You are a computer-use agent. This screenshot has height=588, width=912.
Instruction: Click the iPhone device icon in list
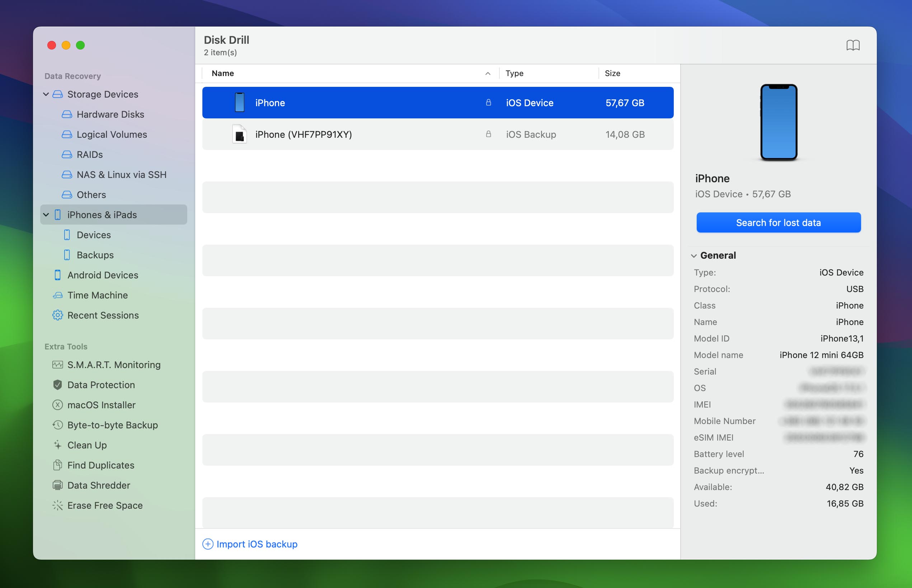(239, 102)
